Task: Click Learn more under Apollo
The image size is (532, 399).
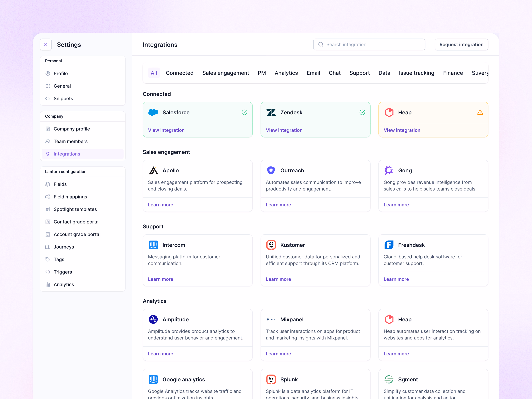Action: [160, 205]
